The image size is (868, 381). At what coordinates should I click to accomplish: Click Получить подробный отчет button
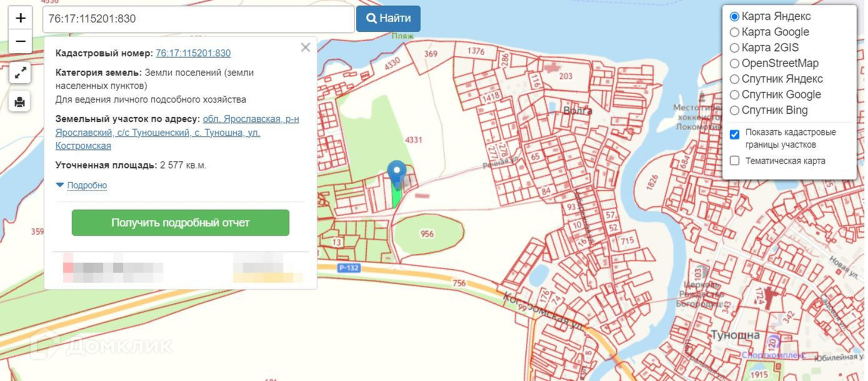tap(181, 223)
